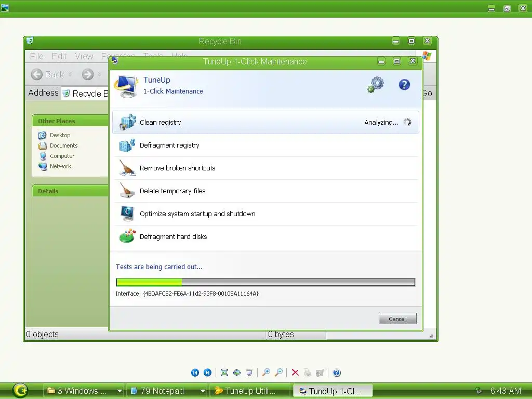This screenshot has width=532, height=399.
Task: Zoom in with the plus magnifier
Action: tap(266, 373)
